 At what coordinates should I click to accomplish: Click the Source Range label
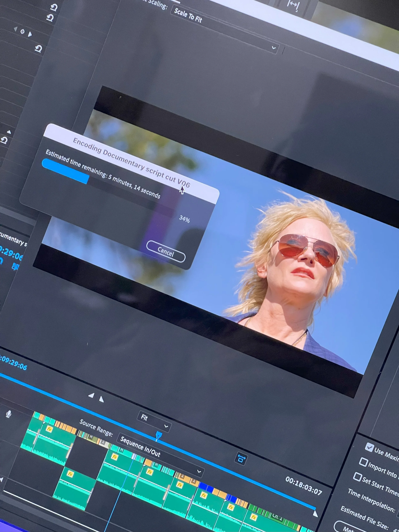click(x=96, y=428)
